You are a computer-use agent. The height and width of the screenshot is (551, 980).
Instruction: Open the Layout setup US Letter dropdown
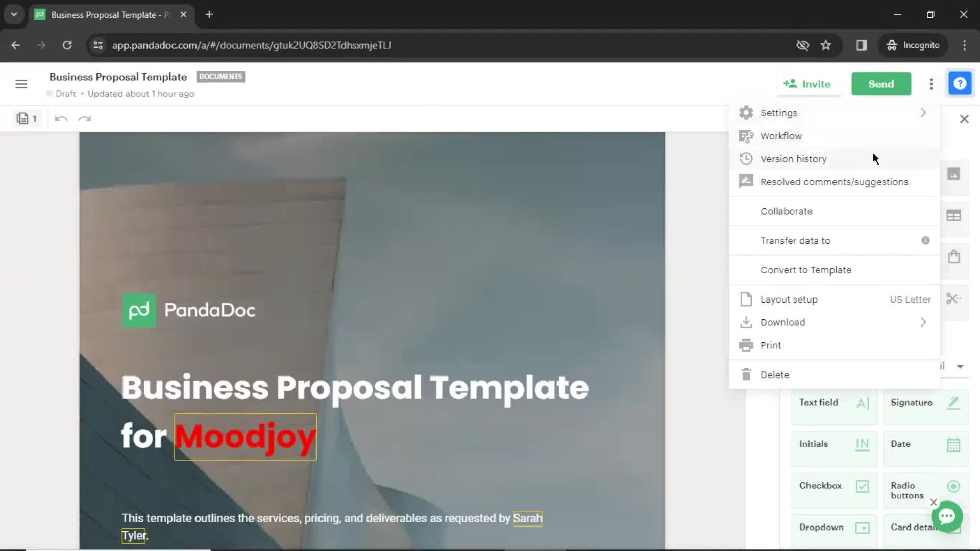(x=834, y=299)
